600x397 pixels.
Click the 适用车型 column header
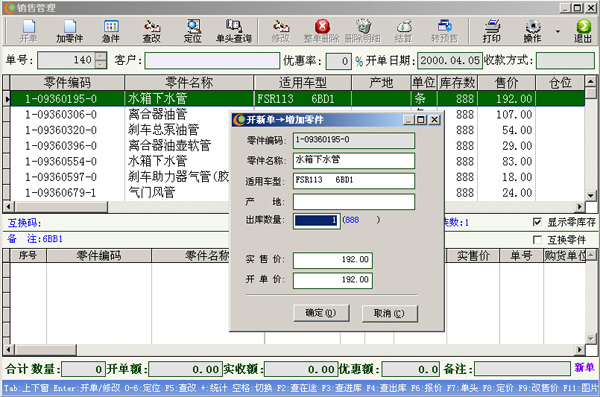click(302, 83)
